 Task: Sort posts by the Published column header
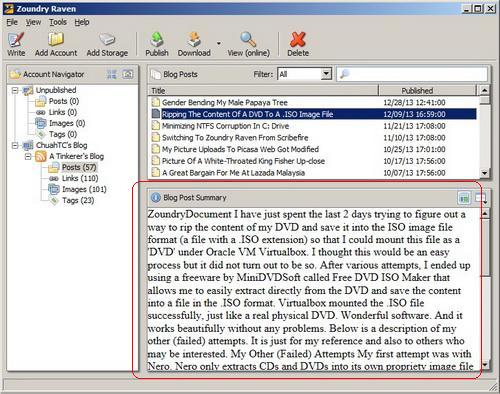click(428, 90)
